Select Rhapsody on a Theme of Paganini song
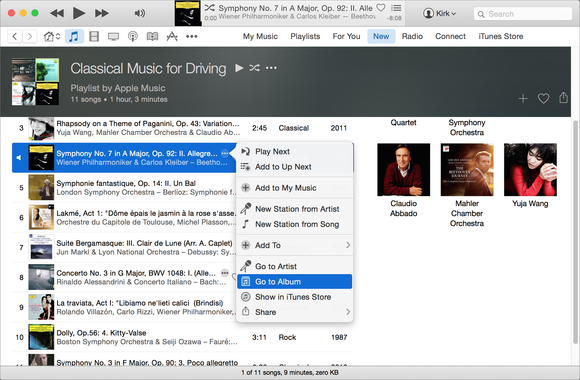This screenshot has width=580, height=380. 183,128
